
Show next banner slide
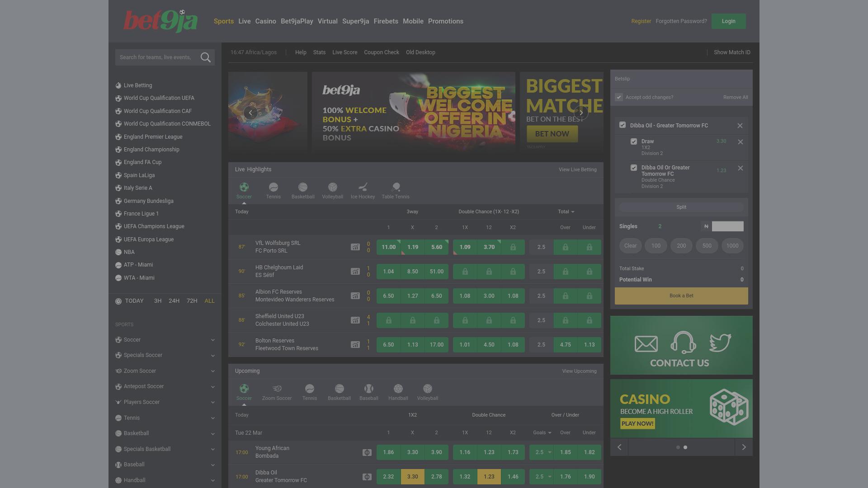(581, 113)
